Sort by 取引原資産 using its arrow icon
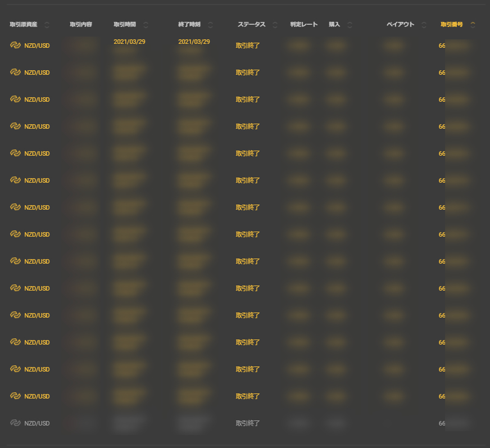The width and height of the screenshot is (490, 448). 47,25
